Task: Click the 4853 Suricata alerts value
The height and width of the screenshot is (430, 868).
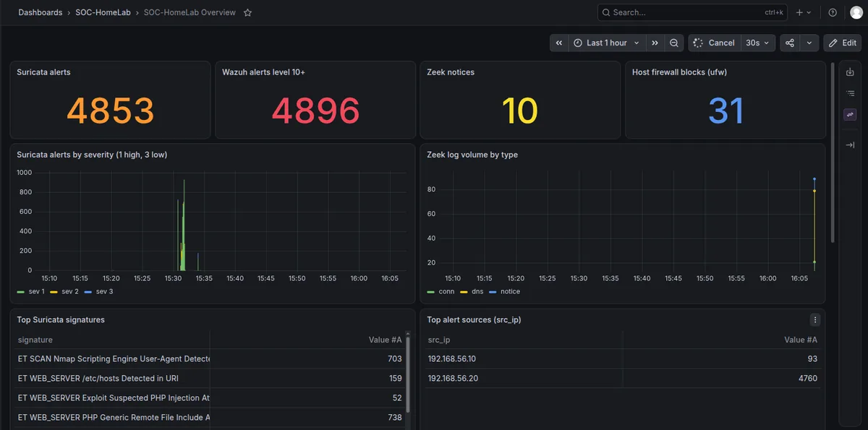Action: pos(111,111)
